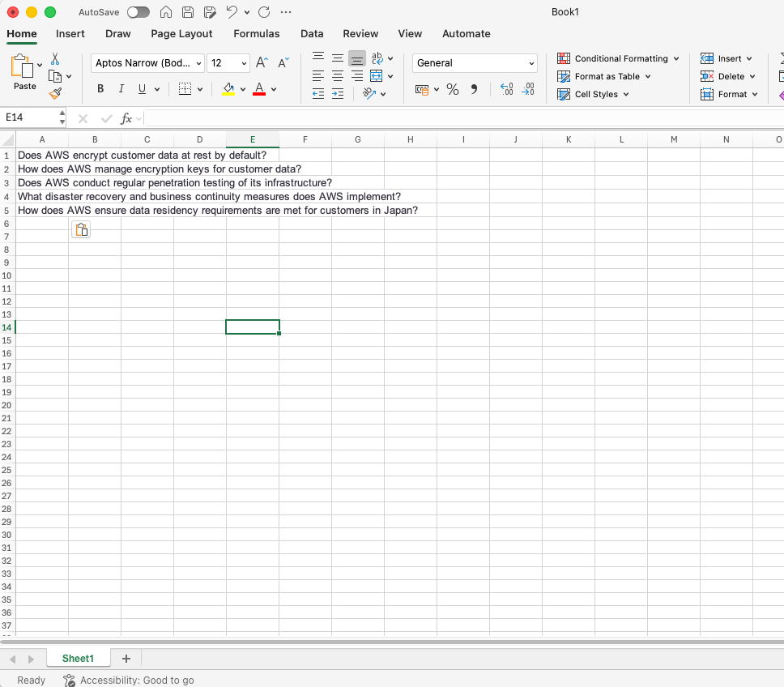The image size is (784, 687).
Task: Open the accessibility checker status icon
Action: pyautogui.click(x=69, y=680)
